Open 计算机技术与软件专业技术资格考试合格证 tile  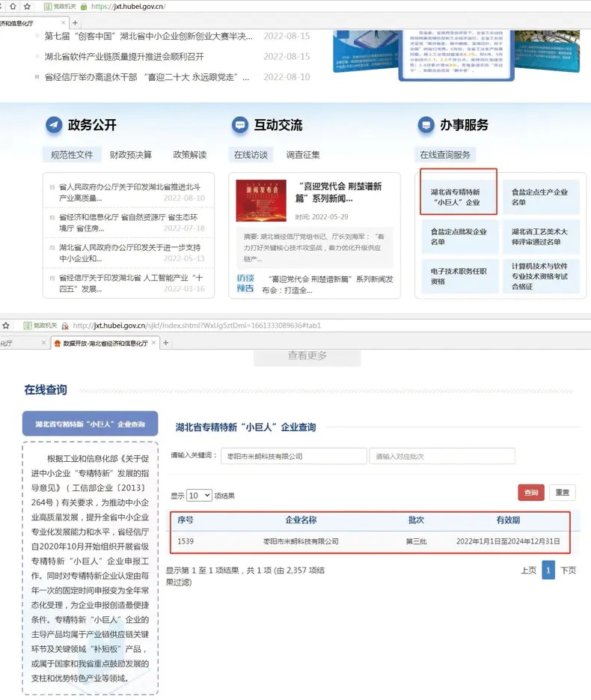click(540, 276)
